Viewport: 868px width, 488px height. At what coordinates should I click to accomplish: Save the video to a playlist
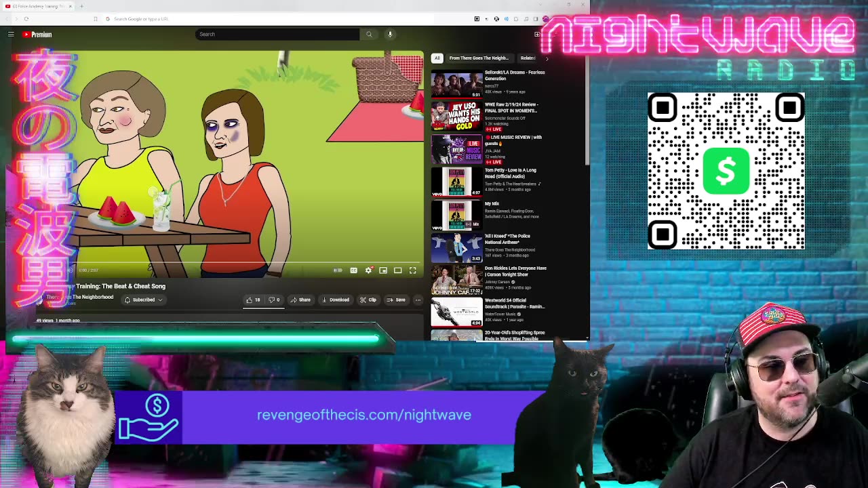pos(396,300)
